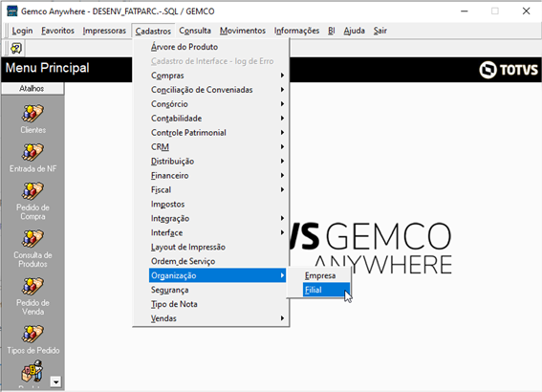Open the Pedido de Venda shortcut icon
542x392 pixels.
point(33,286)
